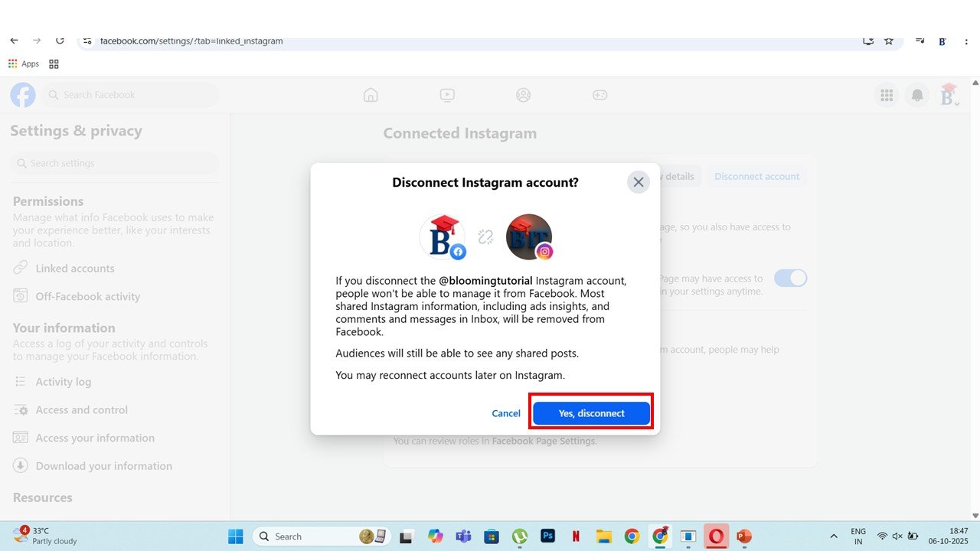The image size is (980, 551).
Task: Toggle the Connected Instagram access switch
Action: (790, 278)
